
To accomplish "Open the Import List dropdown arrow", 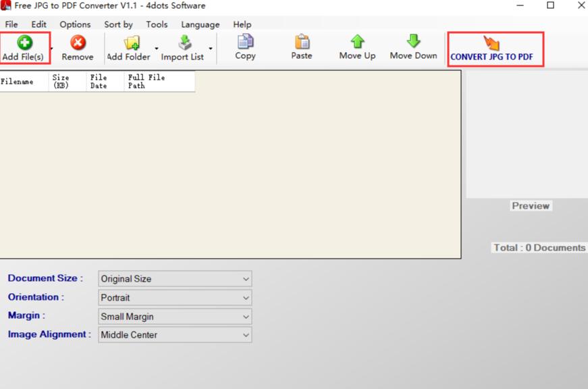I will 211,49.
